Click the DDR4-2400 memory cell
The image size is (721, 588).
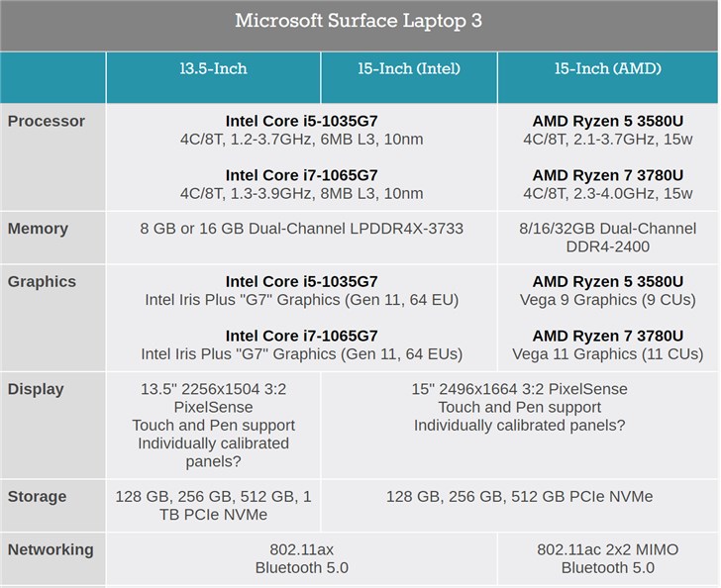coord(608,238)
